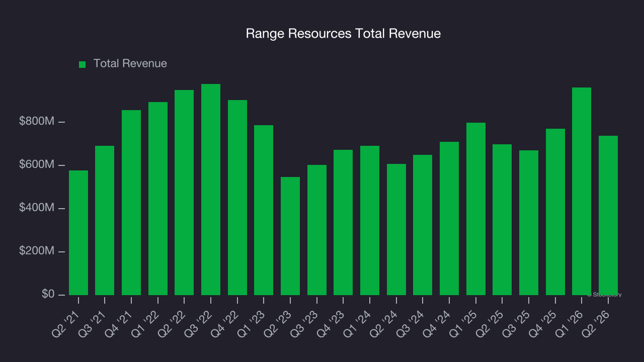The height and width of the screenshot is (362, 644).
Task: Select the Q4 '23 revenue bar
Action: 343,222
